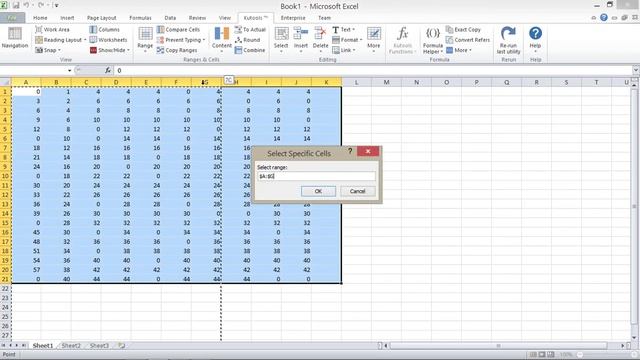Click the insert function fx button
The width and height of the screenshot is (640, 360).
tap(108, 71)
